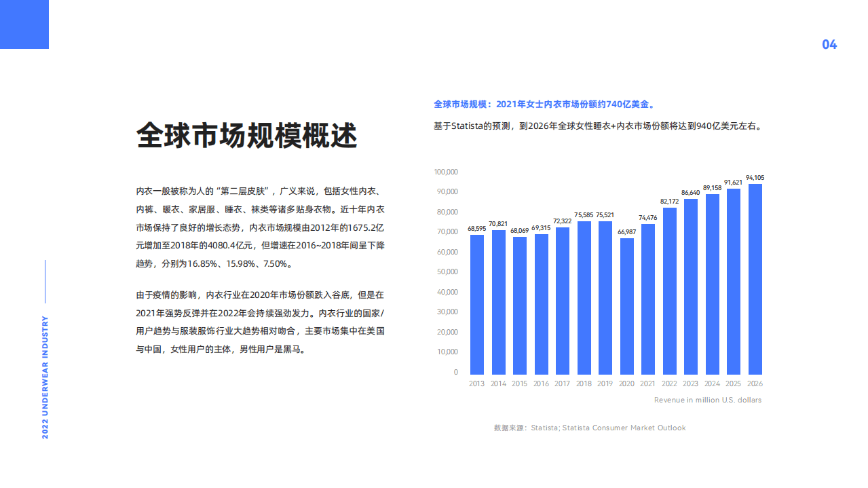Viewport: 868px width, 488px height.
Task: Open the 2026 year label on x-axis
Action: (x=755, y=383)
